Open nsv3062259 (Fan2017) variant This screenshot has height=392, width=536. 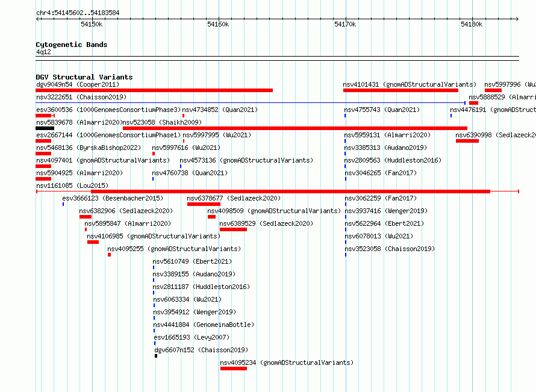381,198
